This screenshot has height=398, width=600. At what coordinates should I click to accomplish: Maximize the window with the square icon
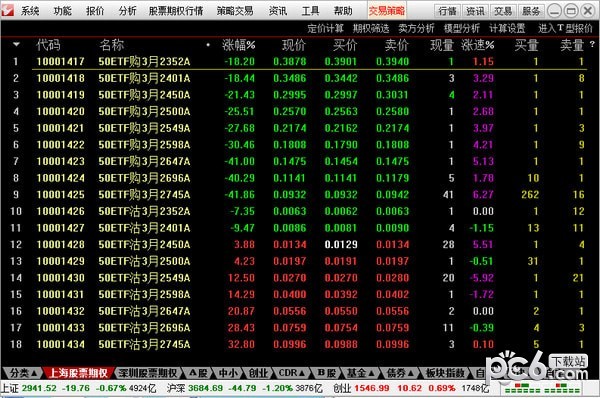tap(571, 11)
